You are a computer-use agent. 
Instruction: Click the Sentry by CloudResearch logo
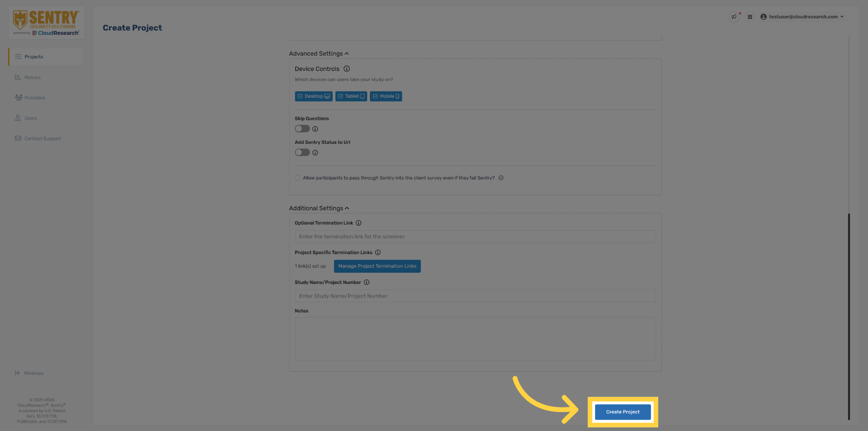pos(46,22)
